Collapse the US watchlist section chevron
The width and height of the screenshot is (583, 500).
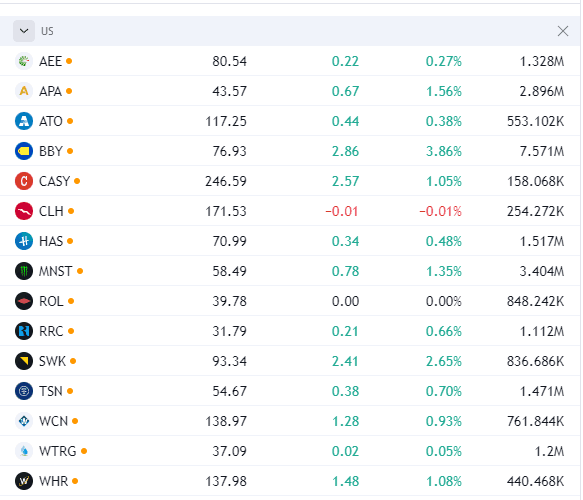click(x=24, y=31)
